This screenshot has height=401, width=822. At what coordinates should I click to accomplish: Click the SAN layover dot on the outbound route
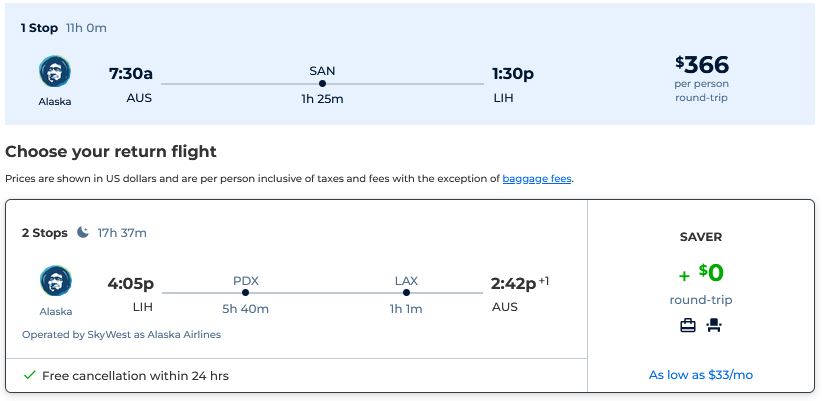pos(322,83)
